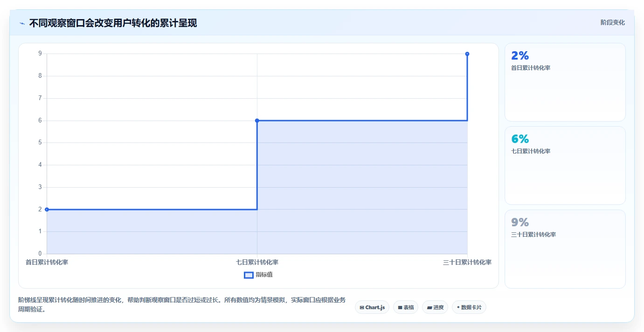Select the 数据卡片 tag pill
This screenshot has width=644, height=332.
click(x=469, y=307)
